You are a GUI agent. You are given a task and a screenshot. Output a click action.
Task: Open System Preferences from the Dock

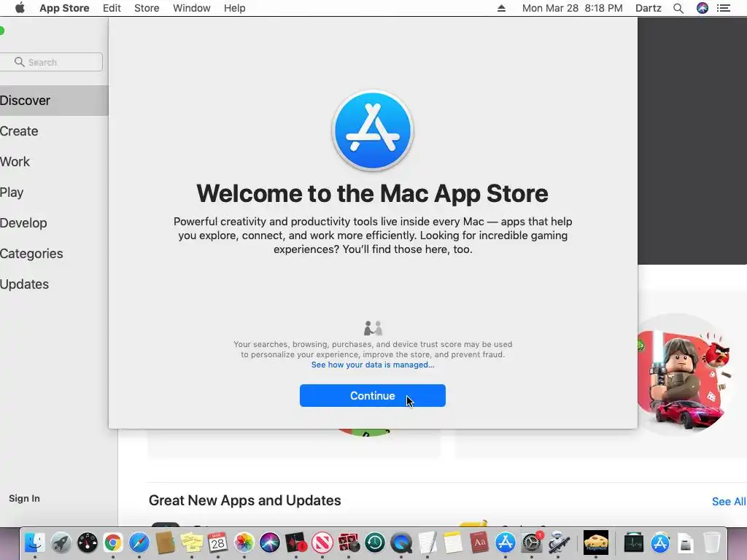click(532, 542)
